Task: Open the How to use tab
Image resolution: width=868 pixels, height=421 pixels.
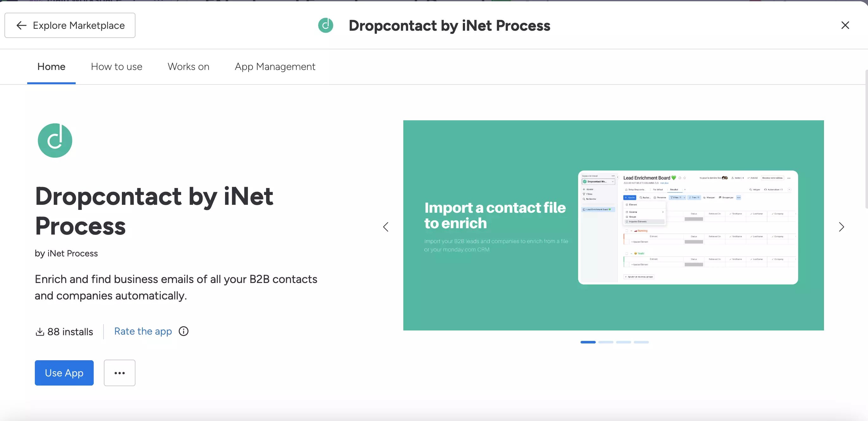Action: 116,67
